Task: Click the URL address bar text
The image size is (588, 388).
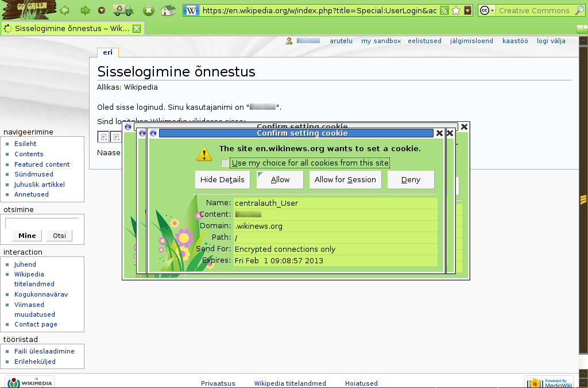Action: pyautogui.click(x=319, y=10)
